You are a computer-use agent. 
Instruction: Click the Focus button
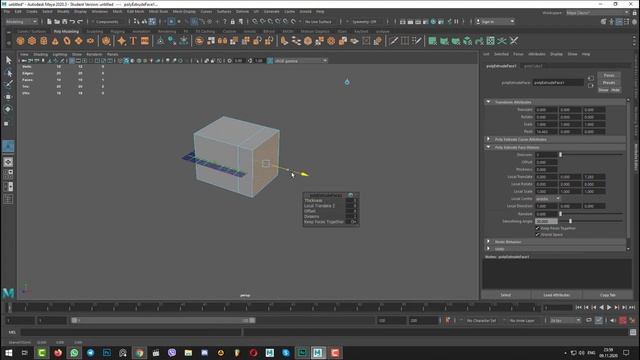click(609, 76)
